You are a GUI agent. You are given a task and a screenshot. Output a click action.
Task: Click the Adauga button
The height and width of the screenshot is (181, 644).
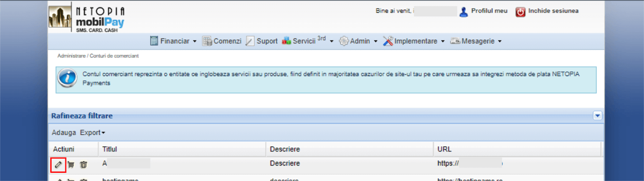coord(64,133)
